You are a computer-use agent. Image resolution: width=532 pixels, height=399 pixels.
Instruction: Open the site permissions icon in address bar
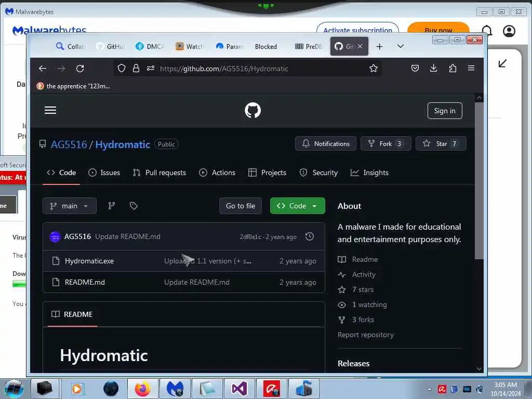coord(151,69)
